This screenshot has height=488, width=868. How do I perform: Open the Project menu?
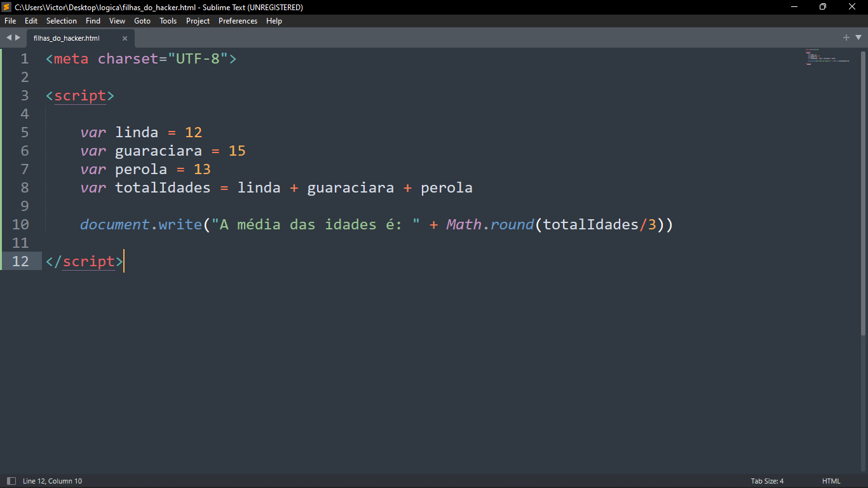coord(198,21)
